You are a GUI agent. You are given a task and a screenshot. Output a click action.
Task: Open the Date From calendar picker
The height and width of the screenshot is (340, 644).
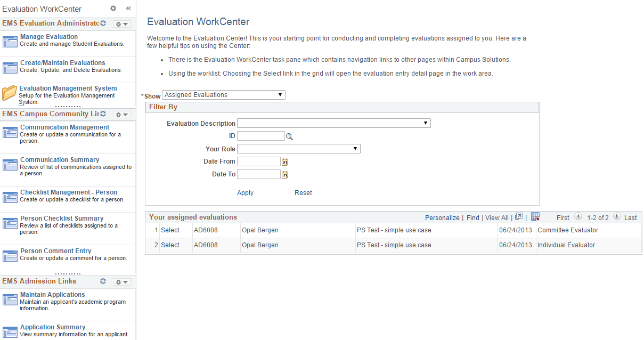point(285,161)
